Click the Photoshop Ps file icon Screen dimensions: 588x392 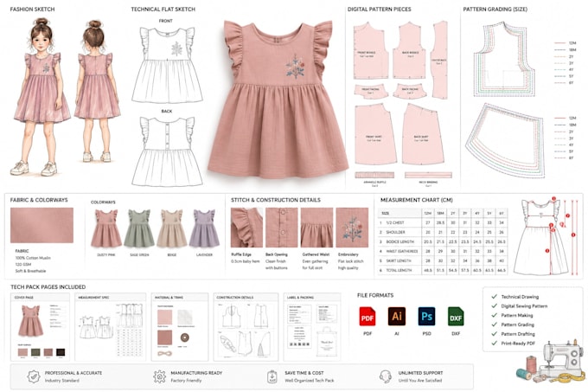click(x=426, y=316)
